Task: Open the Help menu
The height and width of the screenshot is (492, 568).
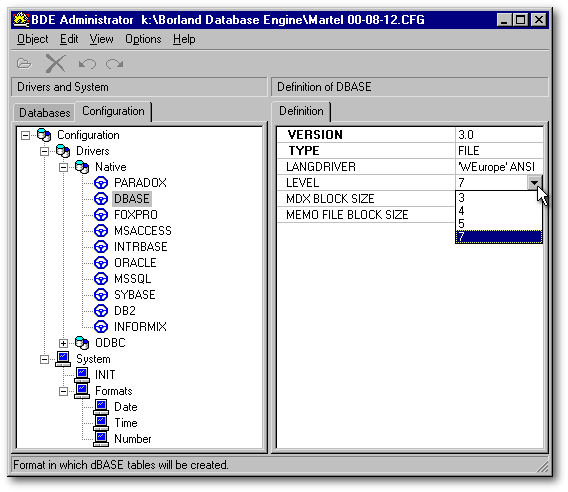Action: pyautogui.click(x=184, y=39)
